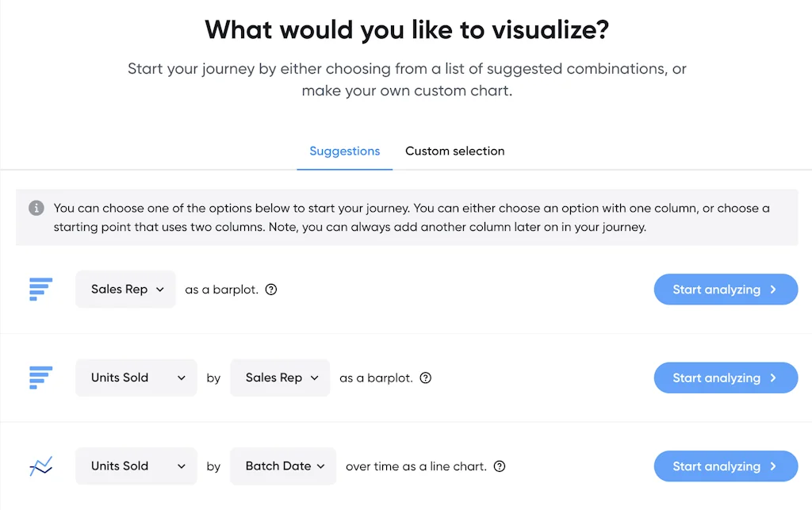
Task: Click Start analyzing for Units Sold by Sales Rep
Action: coord(726,378)
